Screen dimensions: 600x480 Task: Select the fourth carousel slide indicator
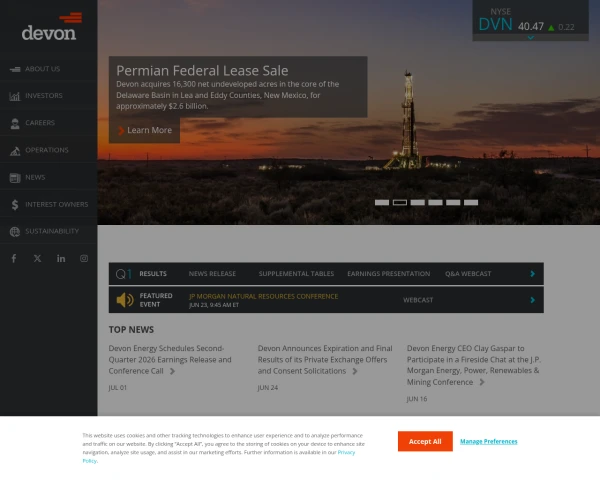[x=435, y=202]
